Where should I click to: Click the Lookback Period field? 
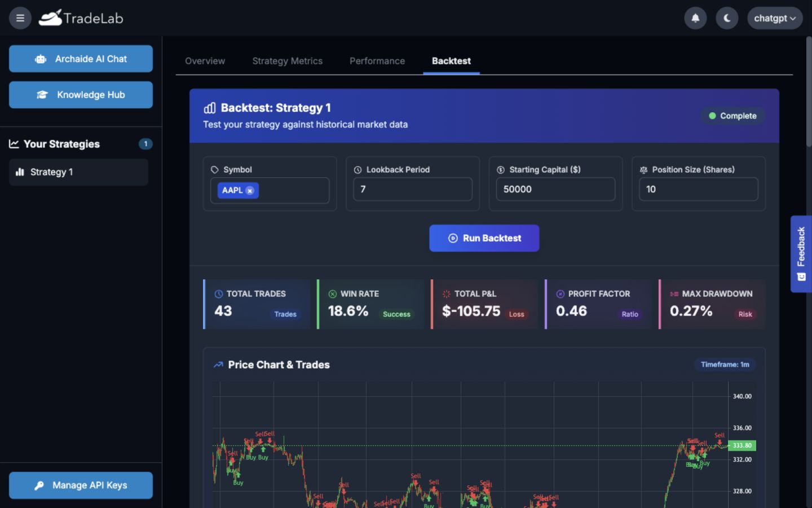(413, 189)
